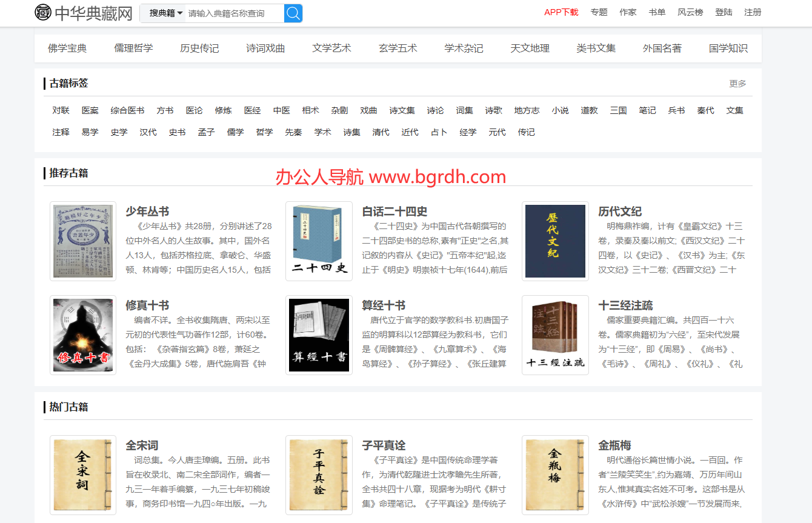Select the 医案 tag

click(90, 110)
